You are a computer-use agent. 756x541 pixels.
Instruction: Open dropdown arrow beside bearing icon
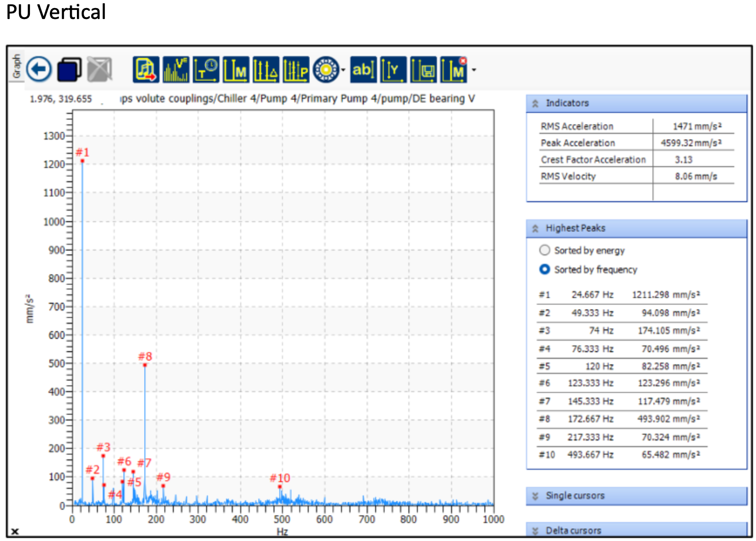point(343,70)
